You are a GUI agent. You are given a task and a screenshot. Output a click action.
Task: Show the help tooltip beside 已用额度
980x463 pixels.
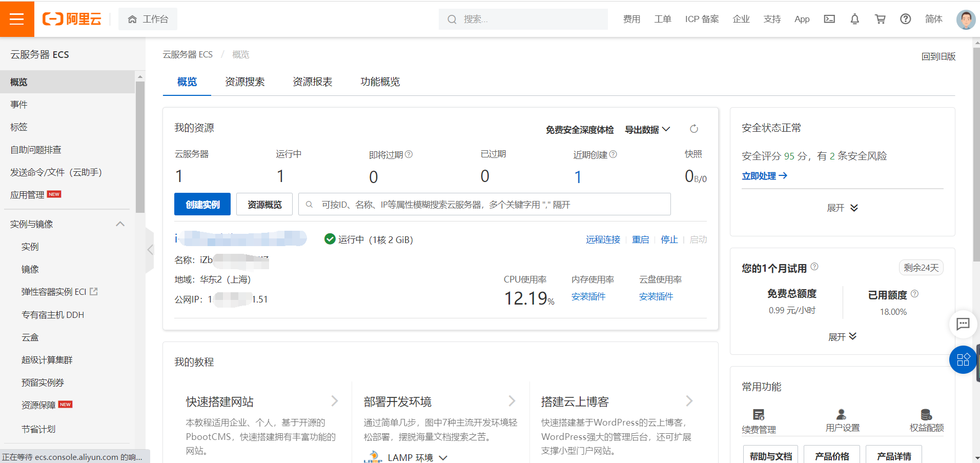tap(915, 294)
